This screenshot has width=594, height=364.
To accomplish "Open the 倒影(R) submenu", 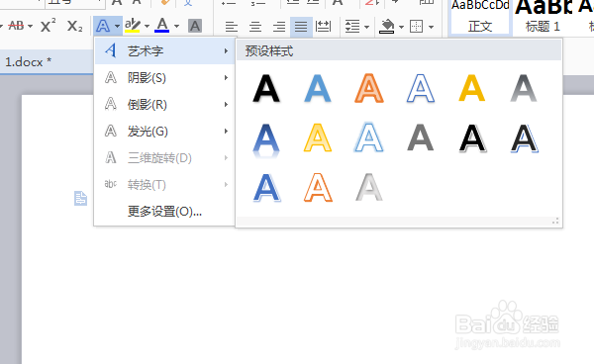I will 164,105.
